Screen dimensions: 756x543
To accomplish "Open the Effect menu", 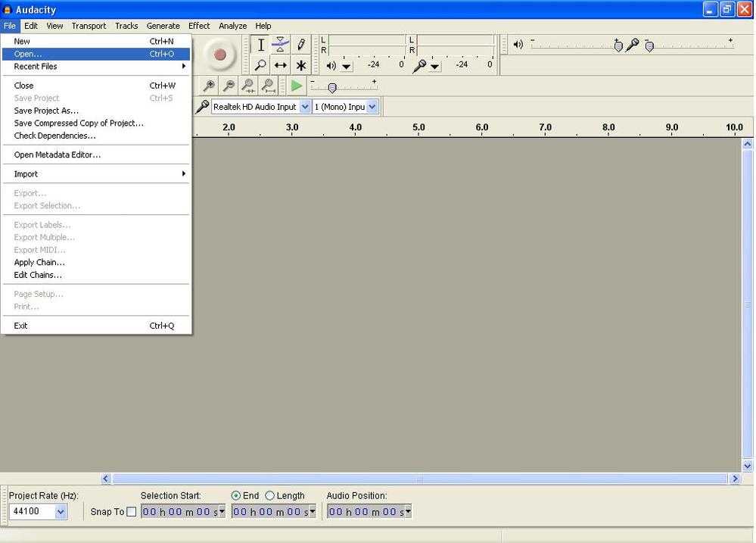I will point(198,26).
